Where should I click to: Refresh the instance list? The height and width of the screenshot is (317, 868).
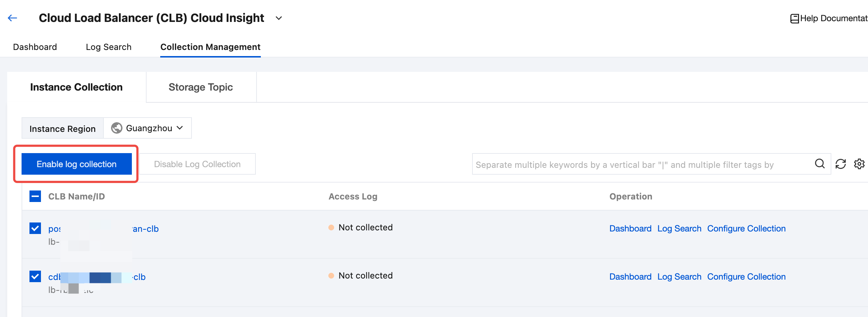point(840,164)
